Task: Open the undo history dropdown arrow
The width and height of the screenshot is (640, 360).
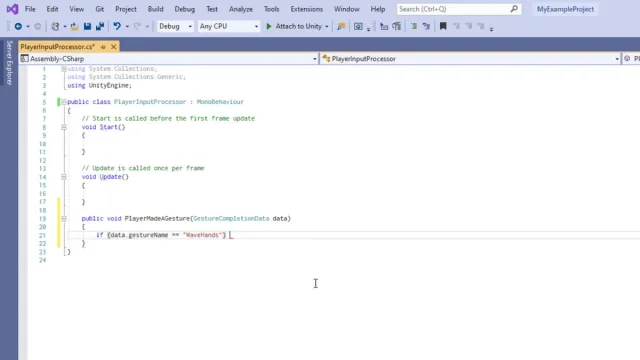Action: pyautogui.click(x=127, y=27)
